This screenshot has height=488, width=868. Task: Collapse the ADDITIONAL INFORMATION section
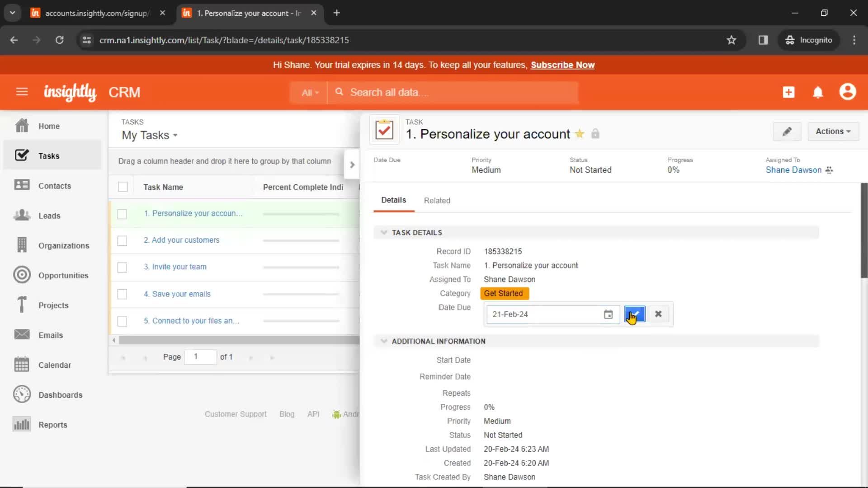[x=384, y=341]
